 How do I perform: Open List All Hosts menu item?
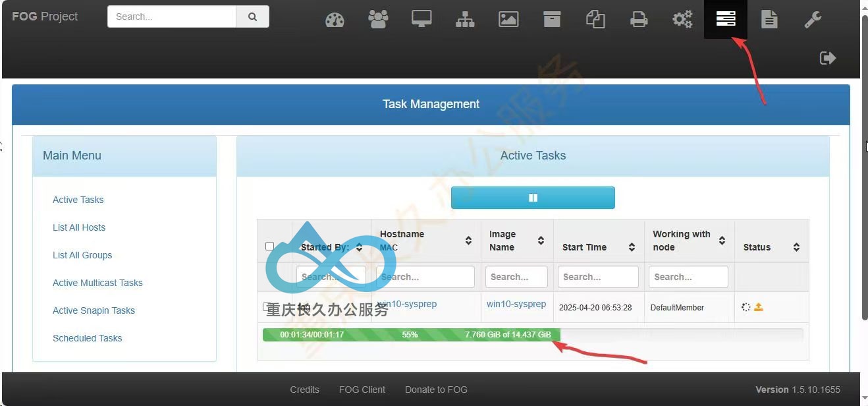[x=79, y=227]
